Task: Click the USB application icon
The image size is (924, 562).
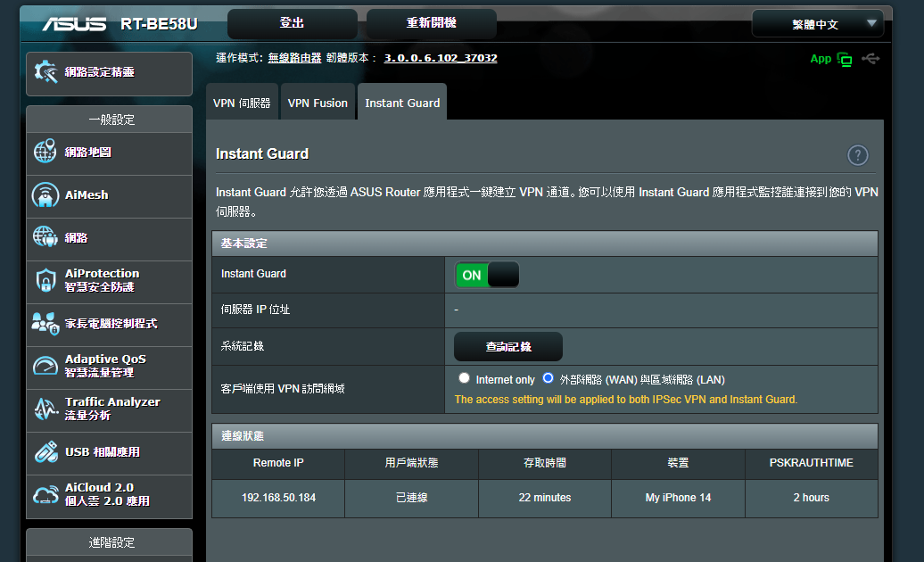Action: point(45,452)
